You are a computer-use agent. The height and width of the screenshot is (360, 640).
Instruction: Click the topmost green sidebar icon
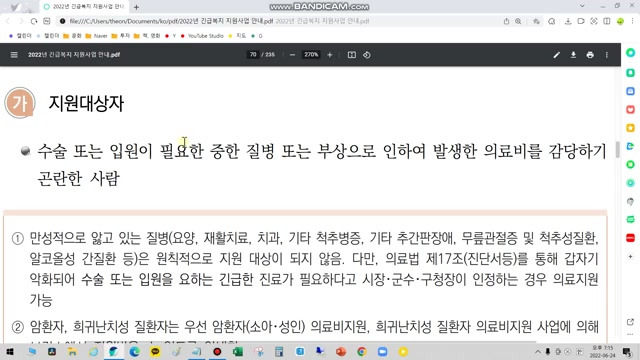[x=630, y=53]
